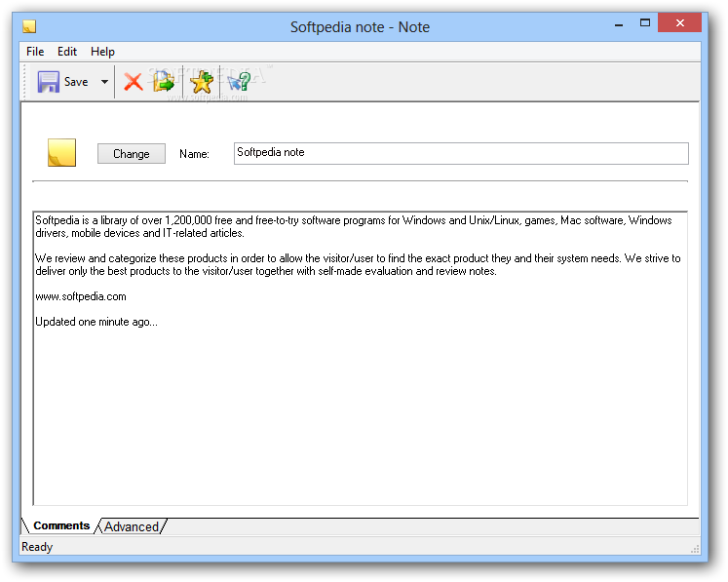Image resolution: width=728 pixels, height=582 pixels.
Task: Click the resize grip in status bar corner
Action: click(695, 549)
